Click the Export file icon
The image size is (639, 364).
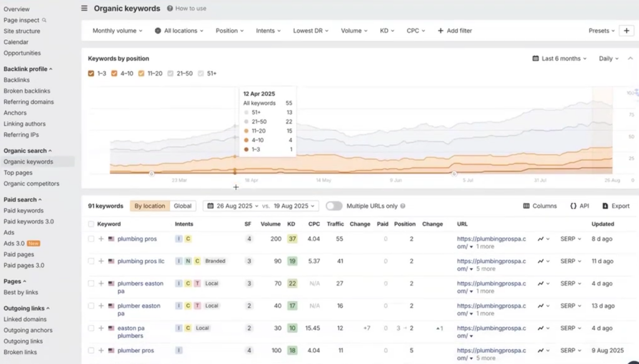coord(606,206)
